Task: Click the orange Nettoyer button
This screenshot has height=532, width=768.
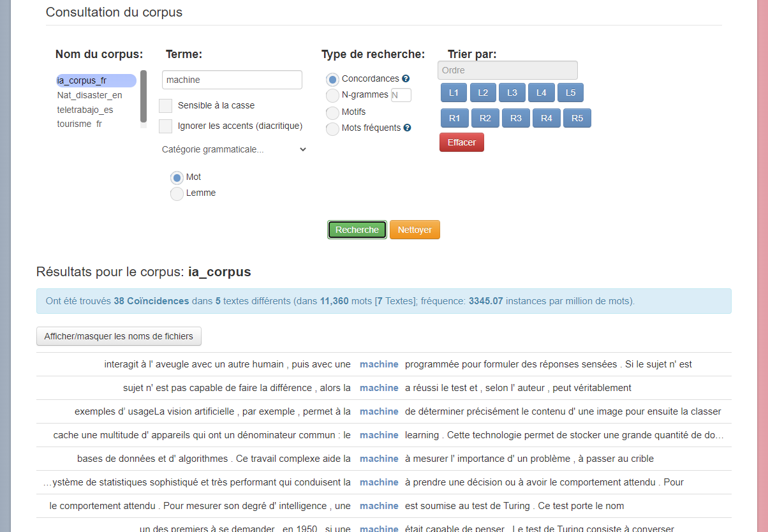Action: (x=415, y=230)
